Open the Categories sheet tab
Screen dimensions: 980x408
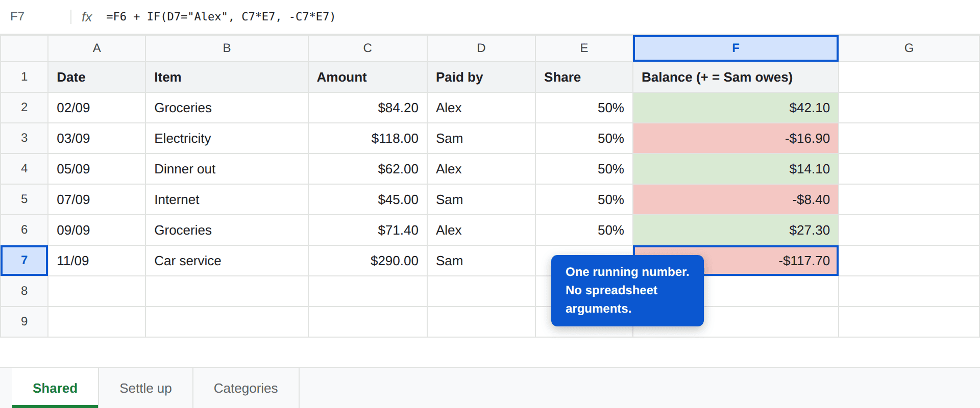[x=246, y=388]
